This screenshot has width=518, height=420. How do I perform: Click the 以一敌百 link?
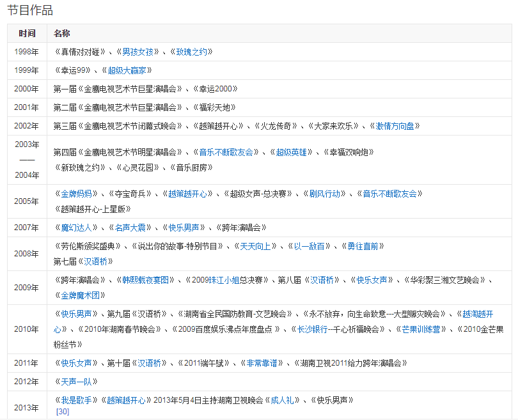(x=308, y=246)
